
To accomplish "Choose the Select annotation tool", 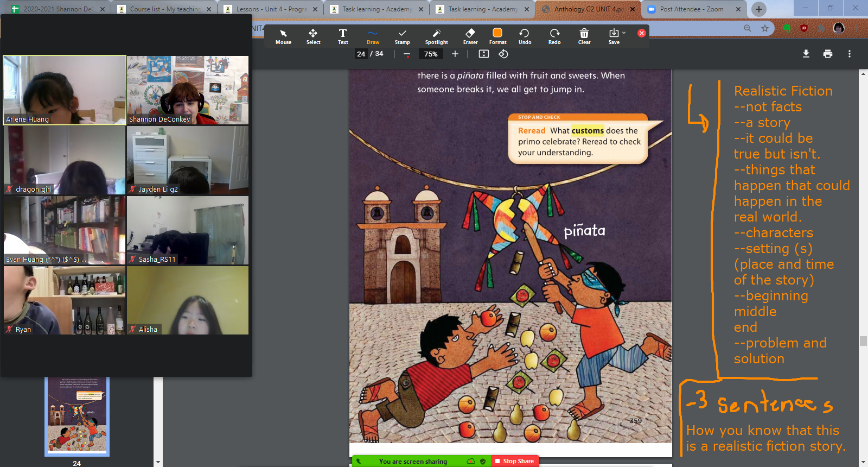I will point(313,36).
